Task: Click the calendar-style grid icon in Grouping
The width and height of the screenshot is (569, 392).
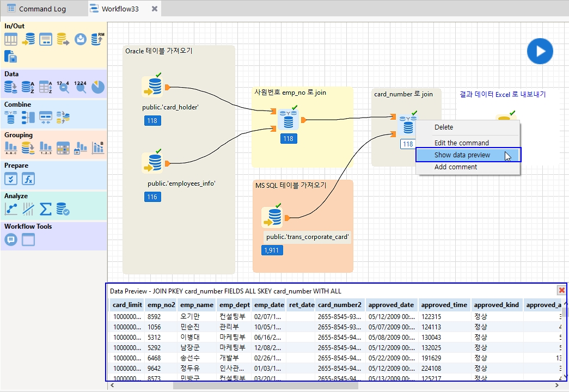Action: [x=63, y=148]
